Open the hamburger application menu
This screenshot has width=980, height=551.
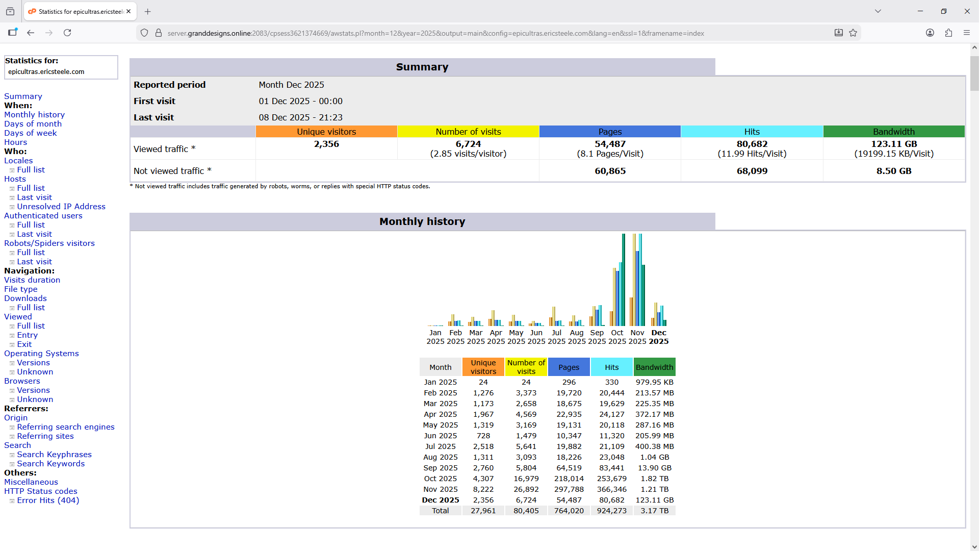967,33
